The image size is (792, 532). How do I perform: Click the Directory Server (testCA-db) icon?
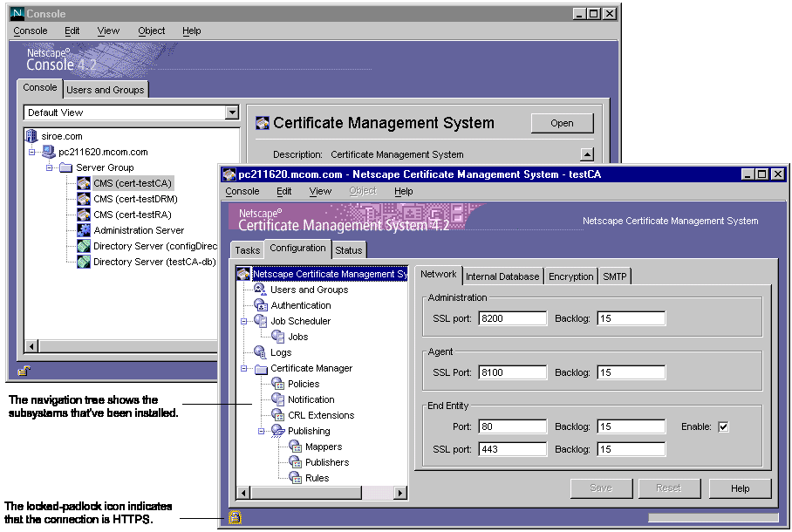pos(84,262)
